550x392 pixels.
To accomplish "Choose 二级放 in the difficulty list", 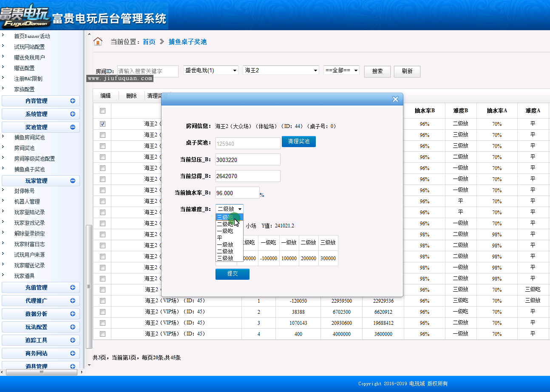I will point(230,251).
